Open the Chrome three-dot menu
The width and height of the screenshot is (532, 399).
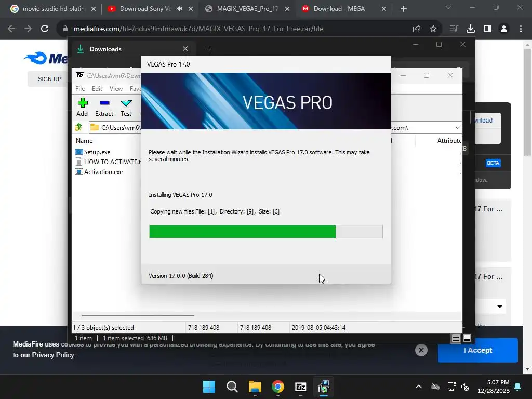[x=521, y=29]
